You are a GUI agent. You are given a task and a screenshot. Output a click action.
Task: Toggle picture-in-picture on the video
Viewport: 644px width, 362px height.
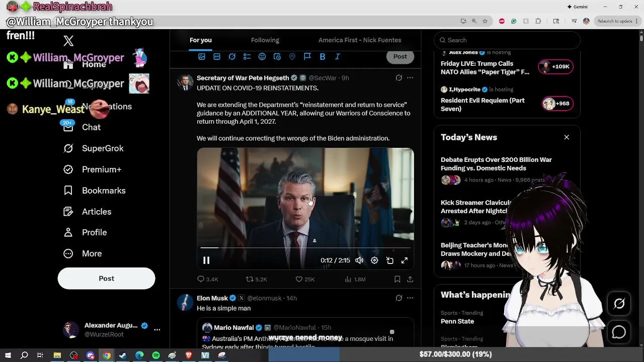point(389,260)
